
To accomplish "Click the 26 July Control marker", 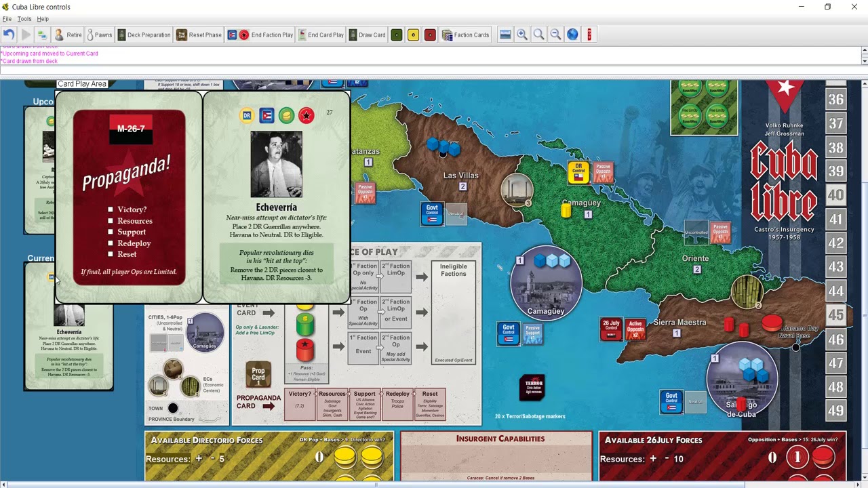I will (x=611, y=329).
